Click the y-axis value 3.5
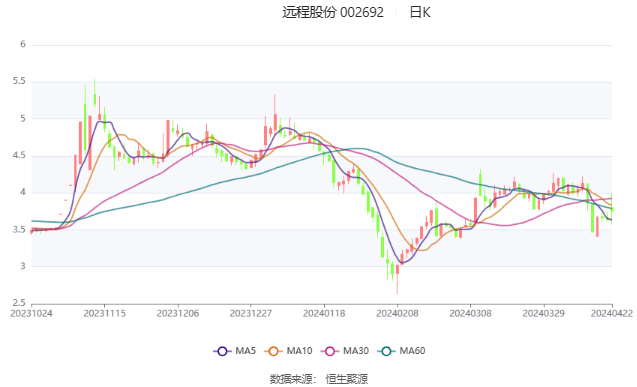The height and width of the screenshot is (387, 637). [19, 229]
